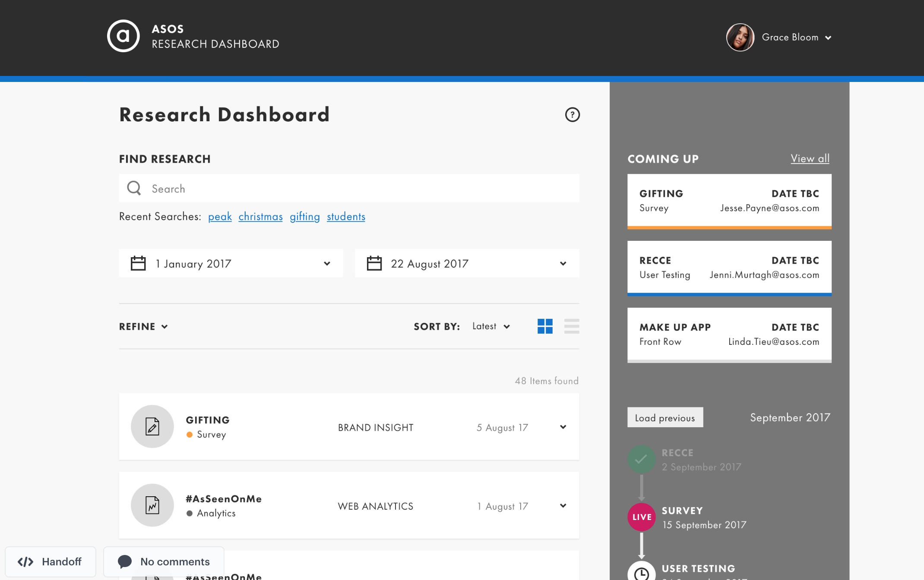Click the christmas recent search link
This screenshot has height=580, width=924.
260,217
